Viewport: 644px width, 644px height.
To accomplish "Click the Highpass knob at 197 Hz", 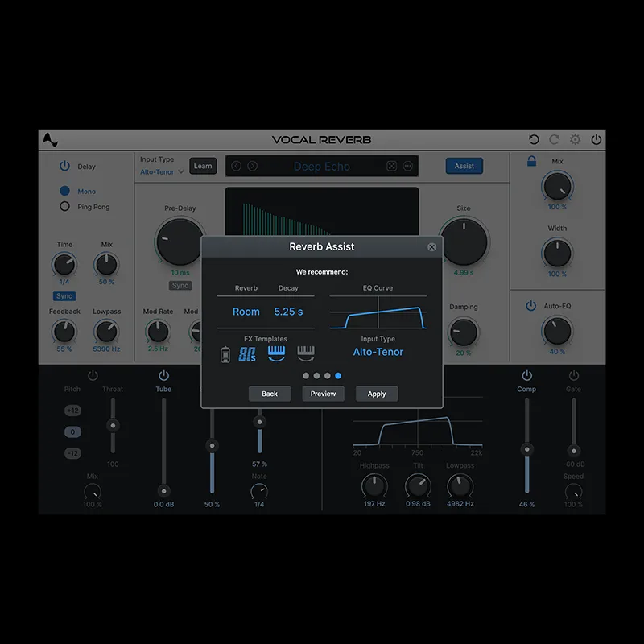I will [x=374, y=486].
